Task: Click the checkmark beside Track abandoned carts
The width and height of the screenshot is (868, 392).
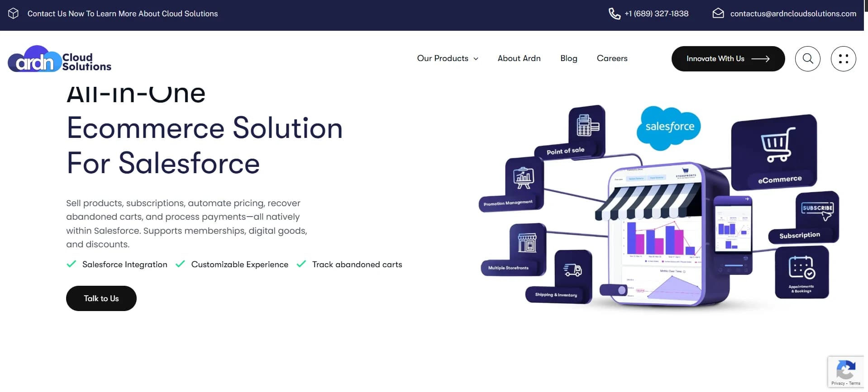Action: (301, 264)
